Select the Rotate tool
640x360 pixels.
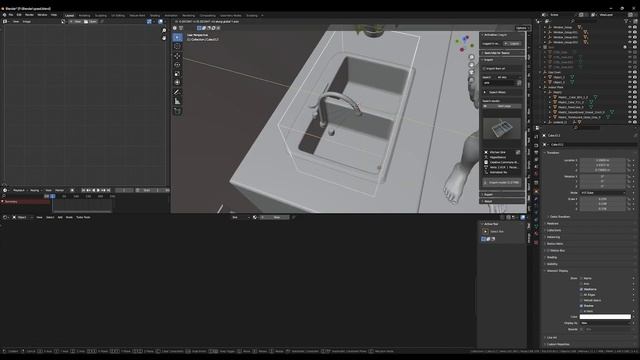tap(177, 65)
